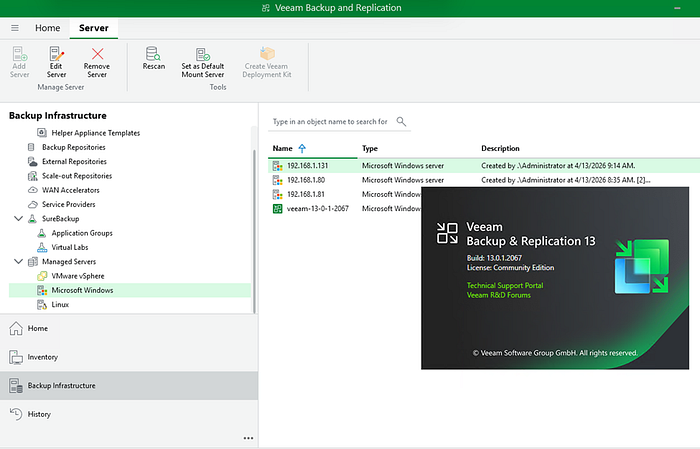Sort by the Description column header
The height and width of the screenshot is (449, 700).
click(500, 148)
